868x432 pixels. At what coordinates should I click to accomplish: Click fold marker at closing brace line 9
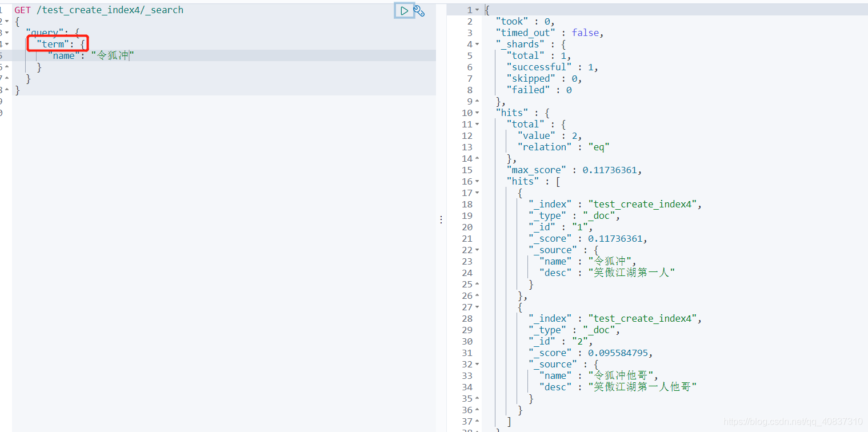point(477,101)
